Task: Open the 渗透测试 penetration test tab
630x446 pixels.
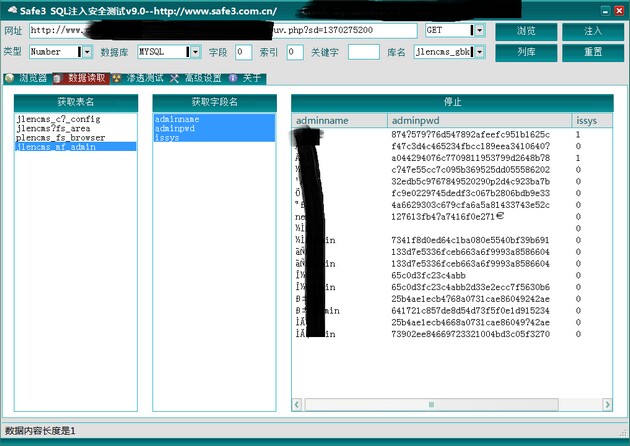Action: (x=137, y=77)
